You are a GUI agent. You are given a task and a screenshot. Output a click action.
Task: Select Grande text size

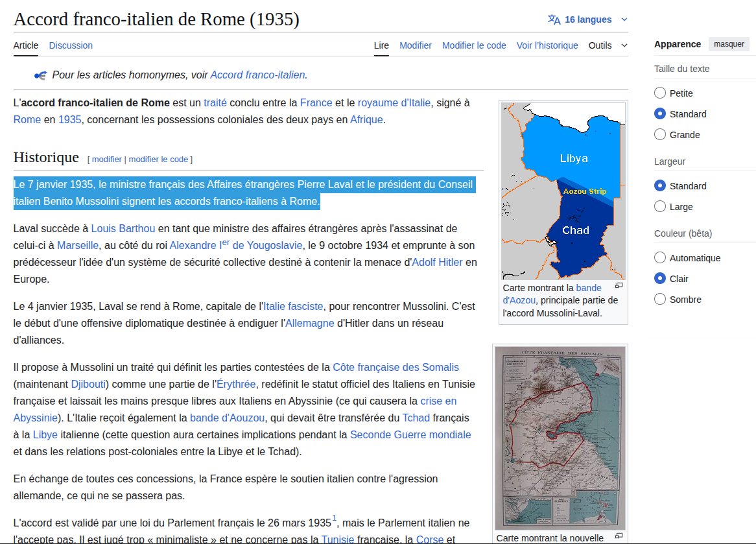point(660,135)
